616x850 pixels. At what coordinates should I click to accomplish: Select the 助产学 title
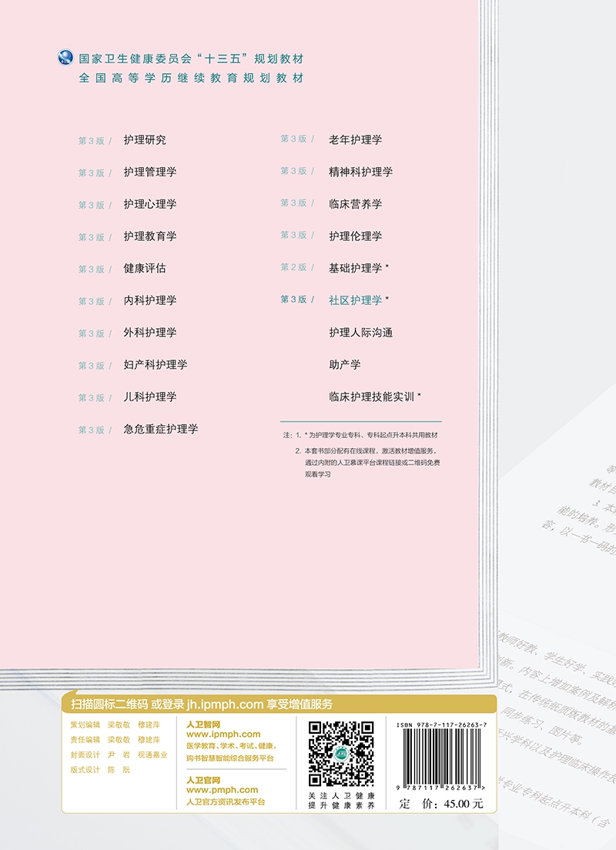pyautogui.click(x=344, y=365)
